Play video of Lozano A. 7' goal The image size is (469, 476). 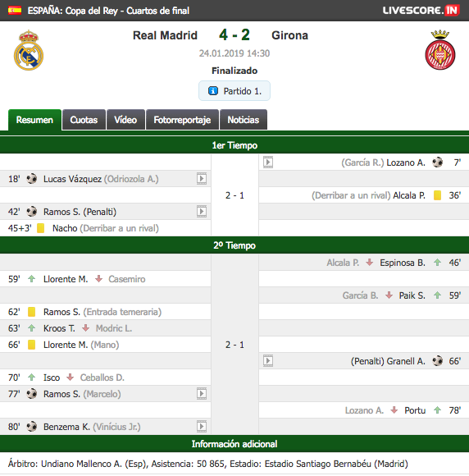[x=268, y=162]
